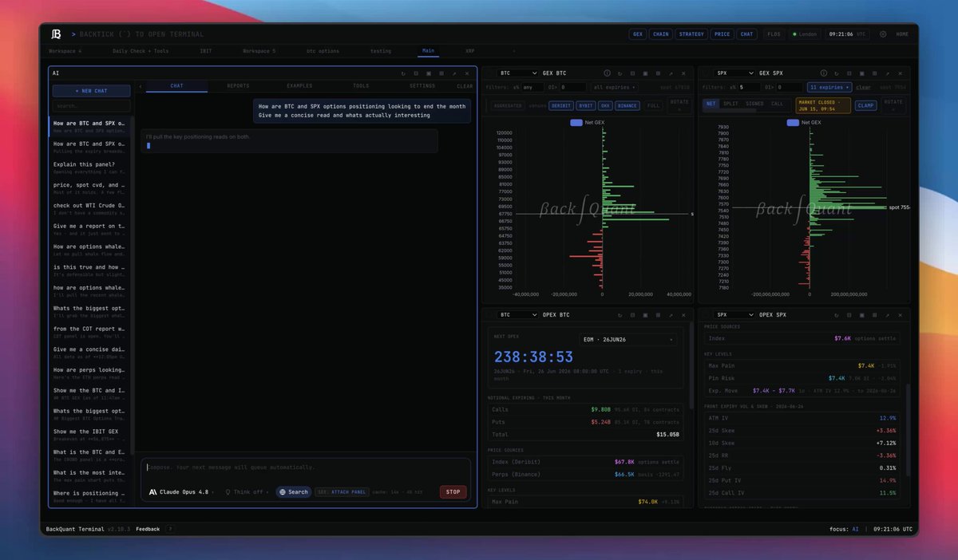
Task: Switch to the IBIT workspace tab
Action: click(x=206, y=51)
